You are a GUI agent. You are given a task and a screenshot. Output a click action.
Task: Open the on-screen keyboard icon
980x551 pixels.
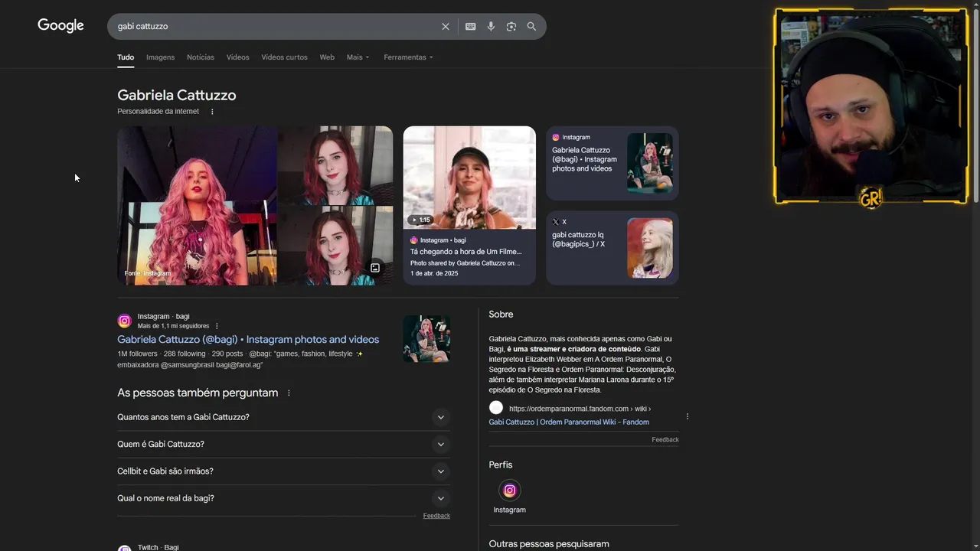[471, 26]
